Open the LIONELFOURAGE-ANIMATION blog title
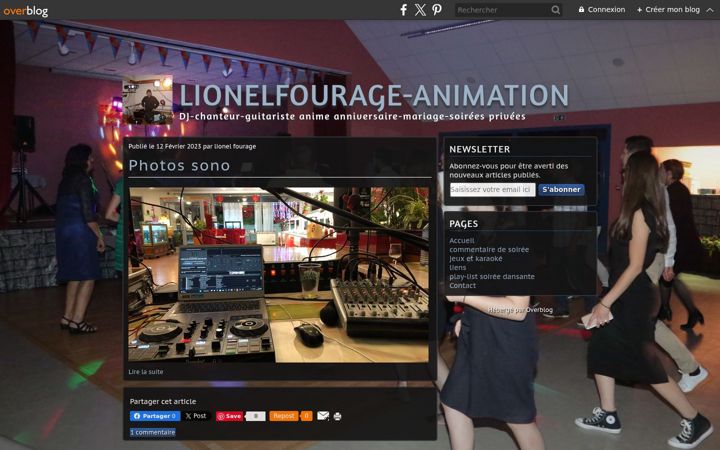Image resolution: width=720 pixels, height=450 pixels. [x=374, y=96]
